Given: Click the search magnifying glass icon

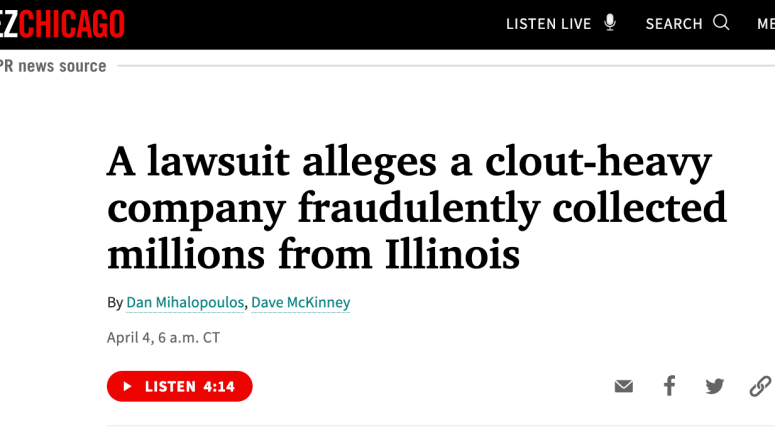Looking at the screenshot, I should pos(721,23).
